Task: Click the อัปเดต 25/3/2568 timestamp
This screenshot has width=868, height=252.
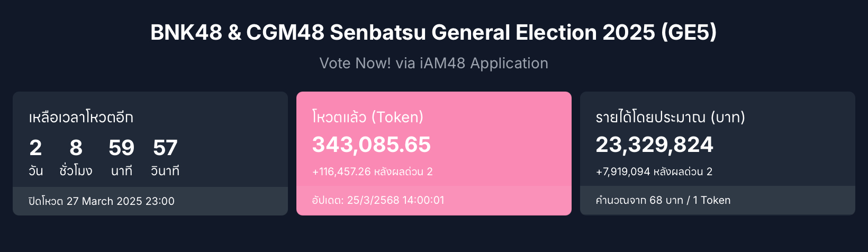Action: point(378,200)
